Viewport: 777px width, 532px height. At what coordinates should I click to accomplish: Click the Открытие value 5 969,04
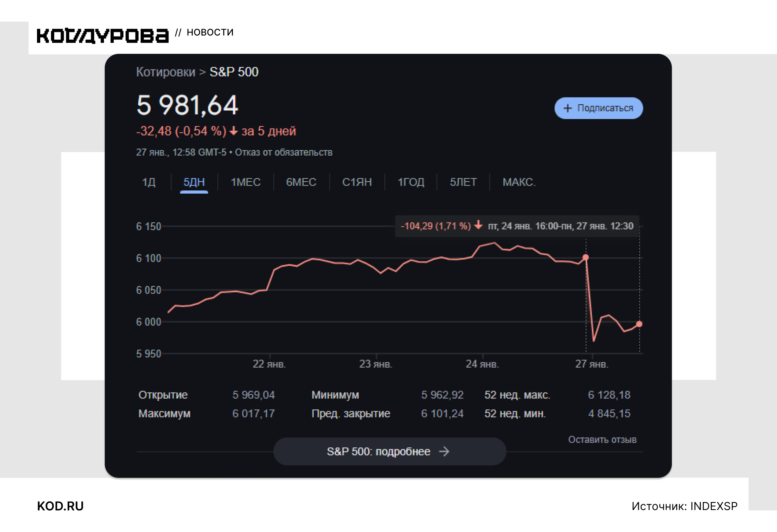[x=254, y=395]
